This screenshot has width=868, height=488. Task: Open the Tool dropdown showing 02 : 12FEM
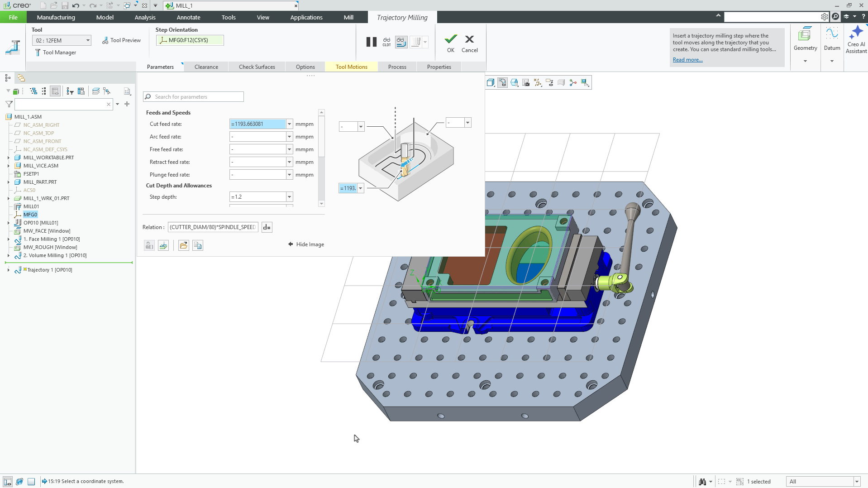click(x=62, y=40)
